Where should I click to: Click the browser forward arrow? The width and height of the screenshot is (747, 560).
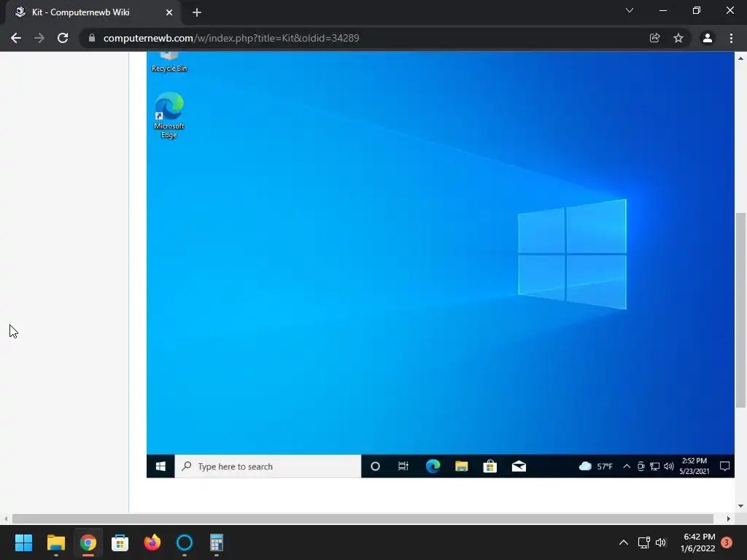coord(39,38)
